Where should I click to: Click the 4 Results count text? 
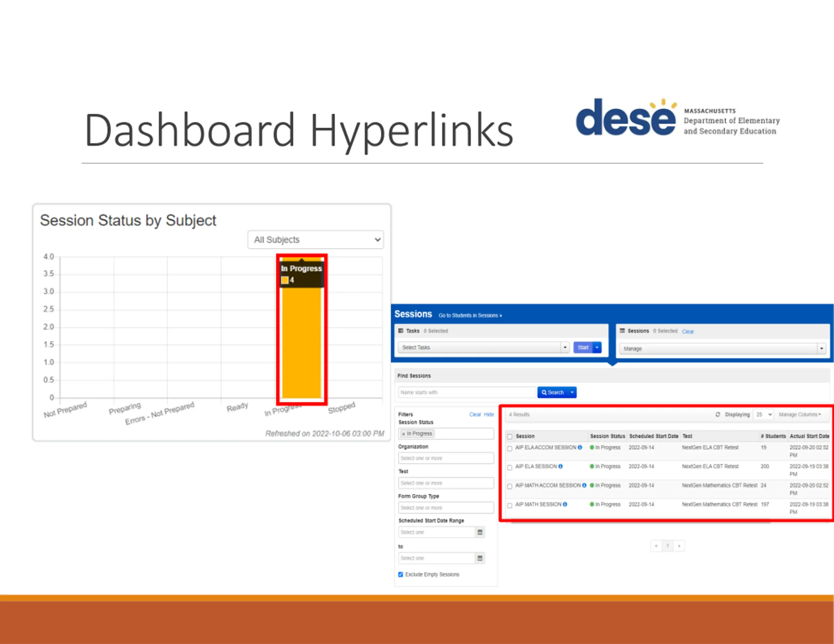[519, 414]
